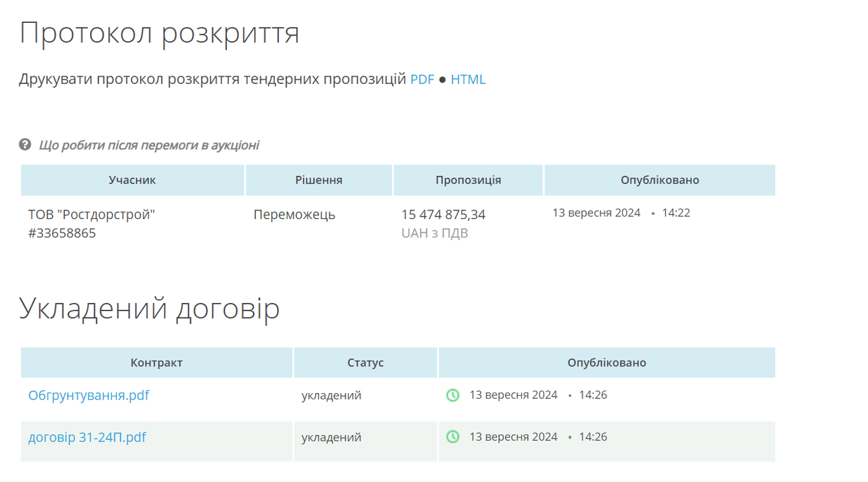Open the PDF version of the protocol

coord(422,79)
